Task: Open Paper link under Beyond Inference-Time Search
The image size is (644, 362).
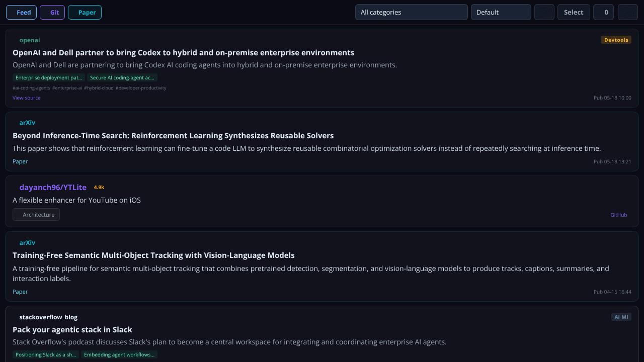Action: tap(20, 161)
